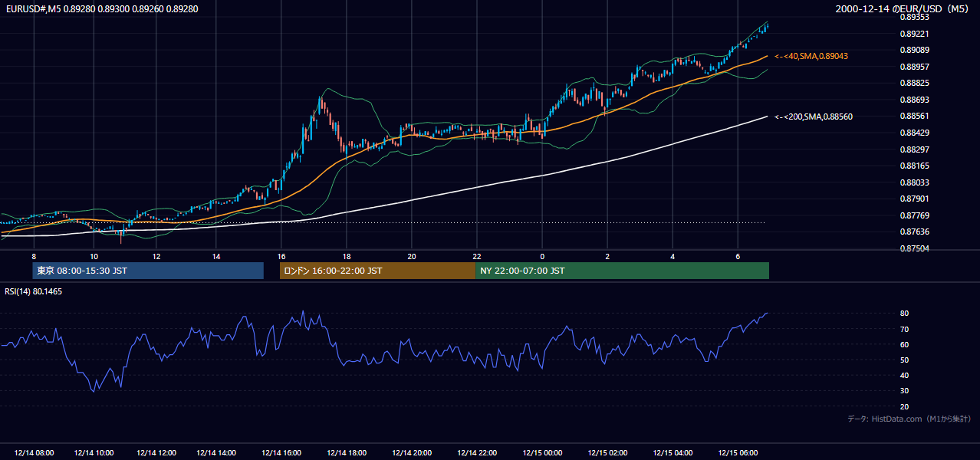Click bottom time label 12/14 20:00
The width and height of the screenshot is (980, 460).
tap(412, 452)
